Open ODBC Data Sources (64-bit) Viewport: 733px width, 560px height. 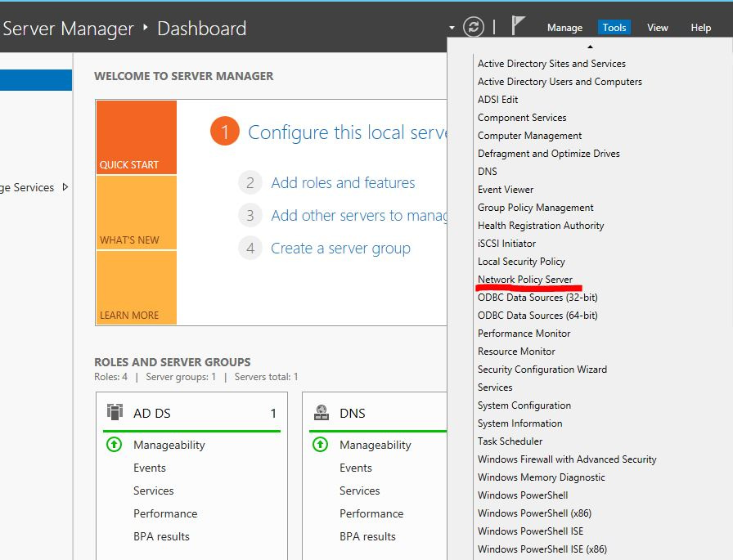(x=537, y=316)
